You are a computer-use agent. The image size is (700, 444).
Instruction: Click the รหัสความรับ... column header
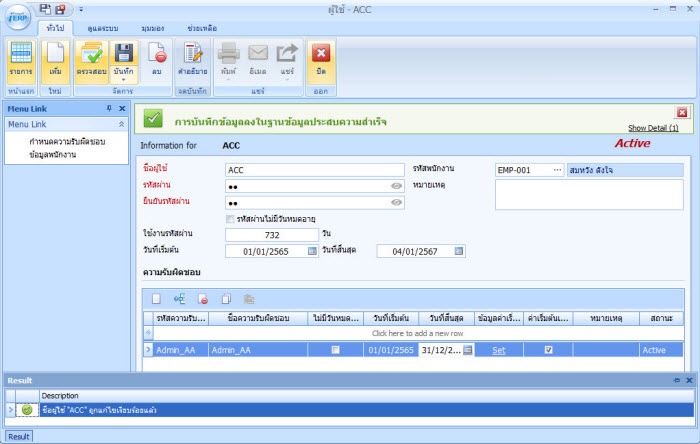click(x=181, y=318)
